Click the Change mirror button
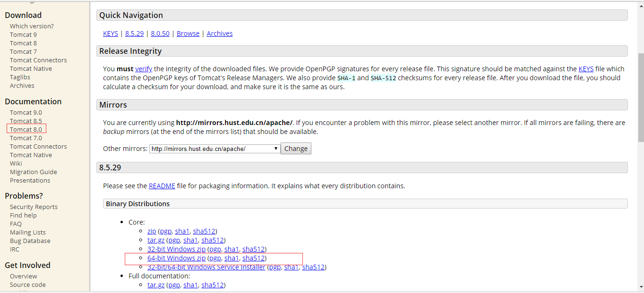644x293 pixels. tap(296, 149)
